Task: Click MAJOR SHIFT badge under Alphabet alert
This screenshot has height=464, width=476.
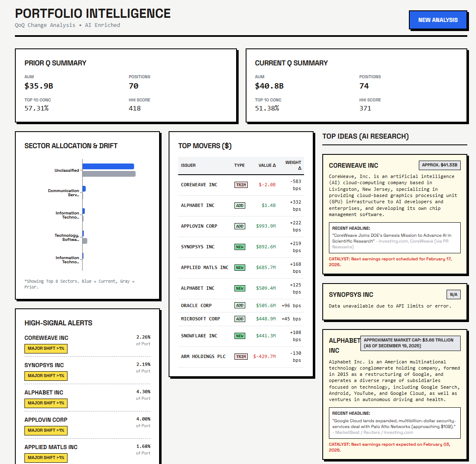Action: click(x=46, y=403)
